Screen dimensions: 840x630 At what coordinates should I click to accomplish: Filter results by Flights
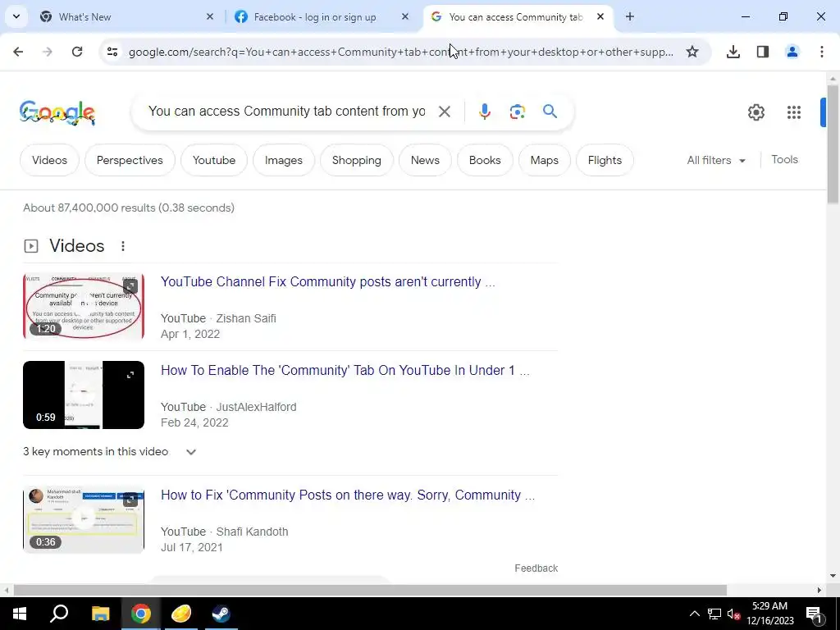tap(605, 160)
